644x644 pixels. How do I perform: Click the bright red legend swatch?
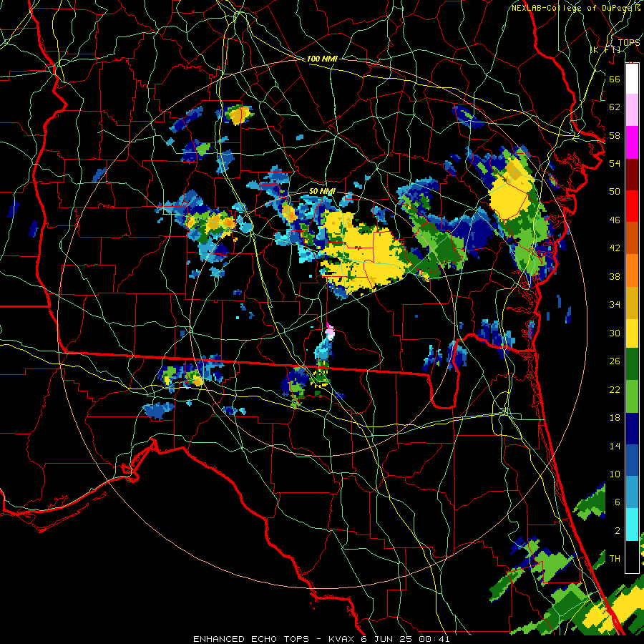click(632, 206)
